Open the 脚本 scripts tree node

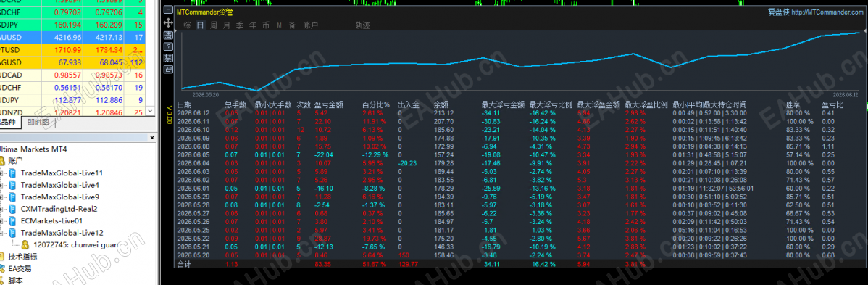tap(15, 281)
